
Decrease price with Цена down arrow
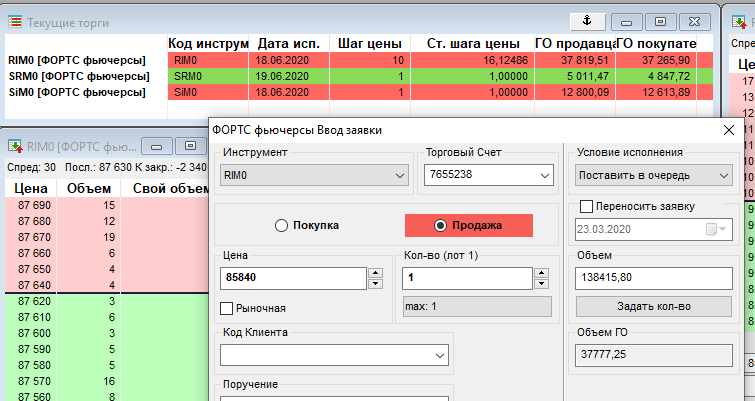[375, 284]
